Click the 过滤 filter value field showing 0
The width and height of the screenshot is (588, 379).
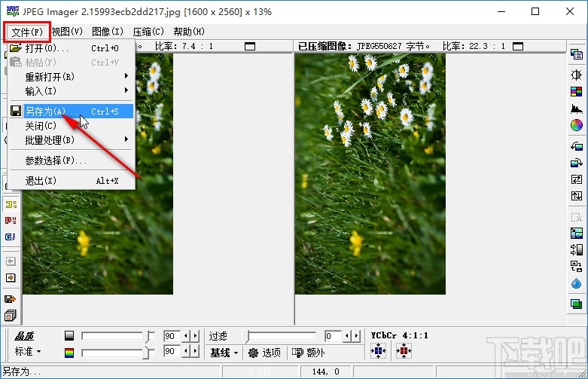[x=333, y=336]
